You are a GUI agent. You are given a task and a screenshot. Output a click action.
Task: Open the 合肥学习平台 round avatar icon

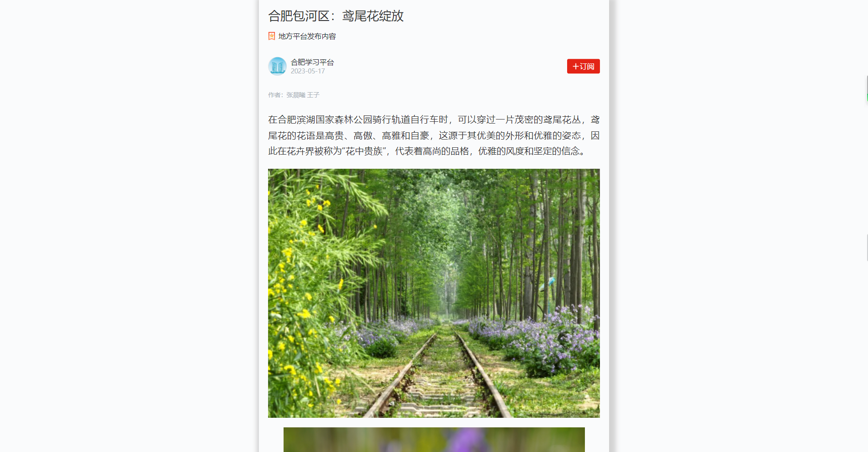click(x=277, y=66)
